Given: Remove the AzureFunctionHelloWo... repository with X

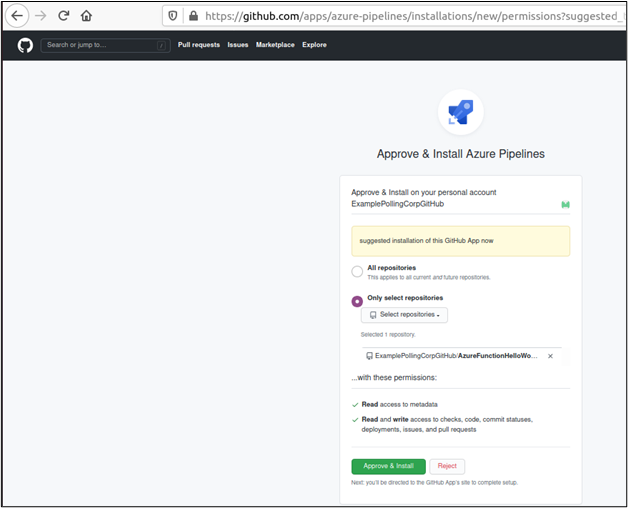Looking at the screenshot, I should tap(550, 356).
